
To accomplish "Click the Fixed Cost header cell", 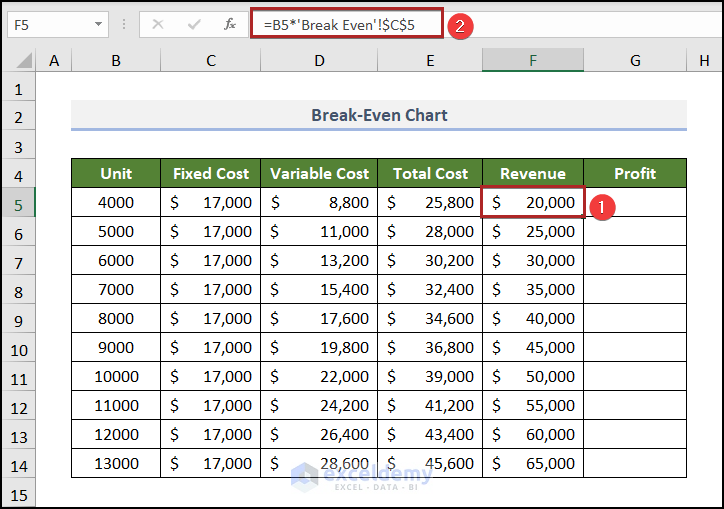I will coord(210,174).
